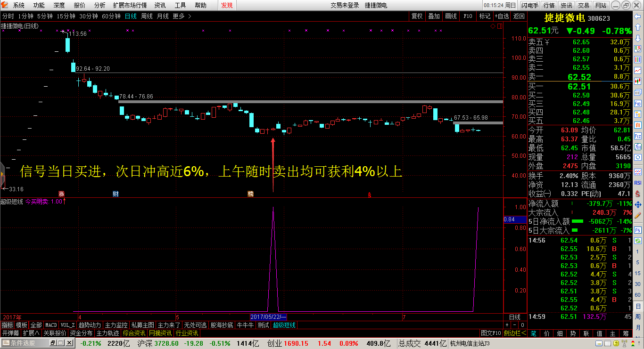Select the 5分钟 chart period

[x=45, y=16]
